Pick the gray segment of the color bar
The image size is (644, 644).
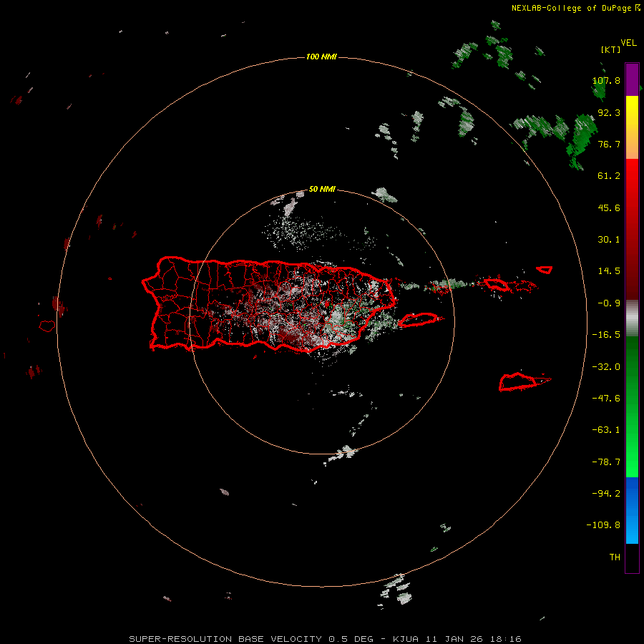tap(632, 318)
